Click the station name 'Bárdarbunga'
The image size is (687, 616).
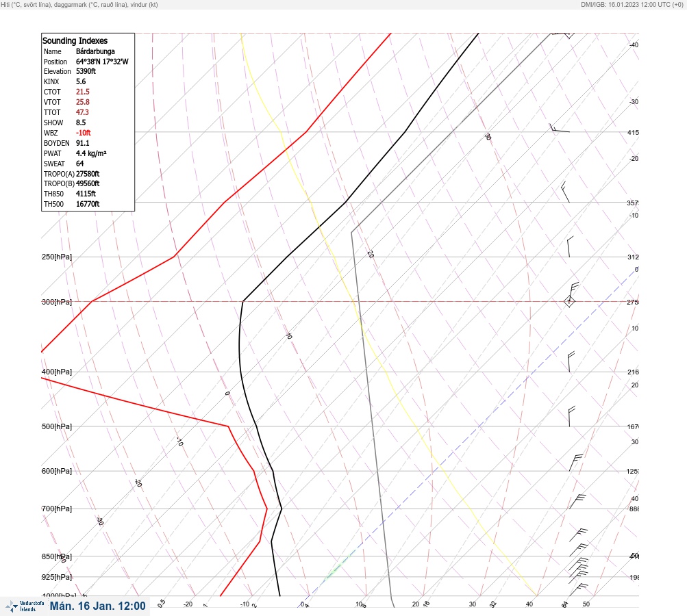(x=95, y=51)
